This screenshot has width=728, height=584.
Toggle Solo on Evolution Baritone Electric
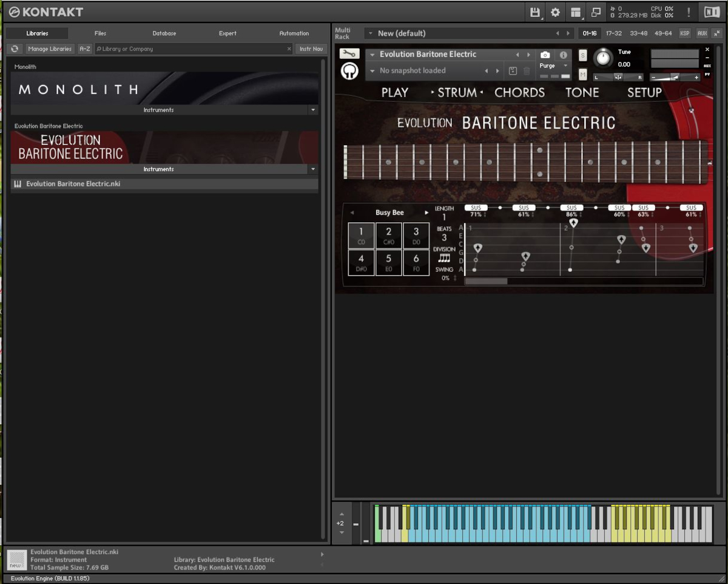(x=582, y=55)
